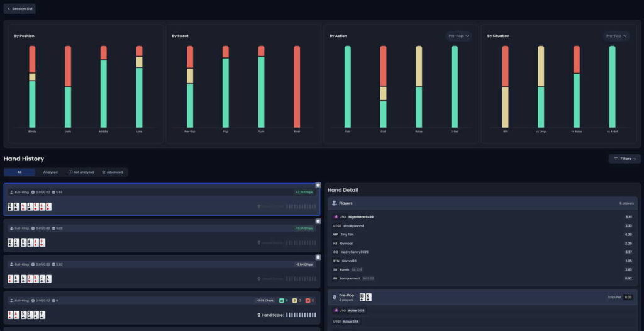Open the Filters dropdown
644x331 pixels.
(x=625, y=159)
